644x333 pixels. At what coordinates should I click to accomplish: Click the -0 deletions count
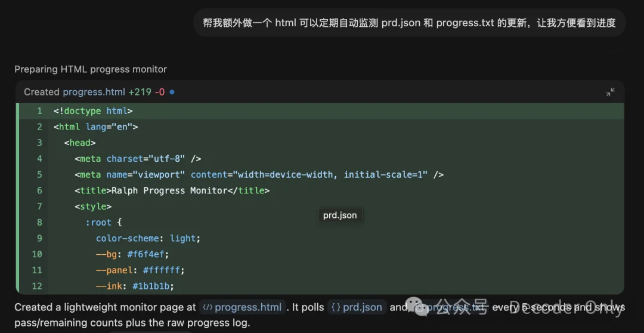pos(160,92)
